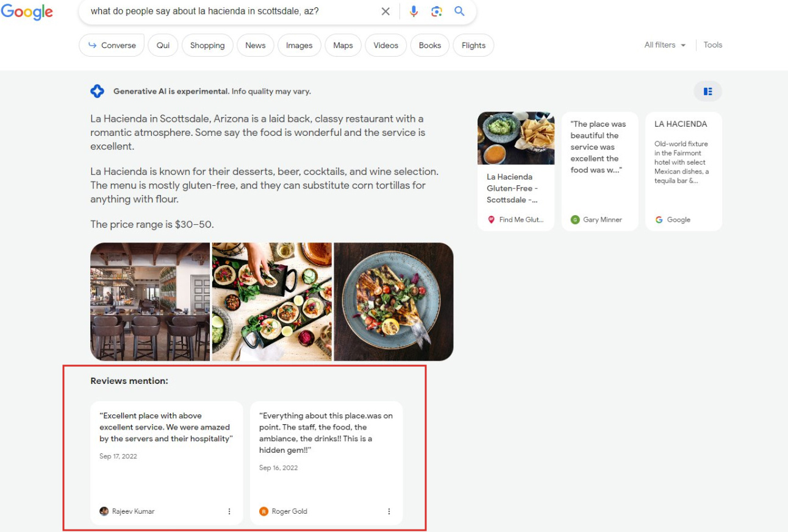Open the blue plate fish dish photo

coord(393,302)
